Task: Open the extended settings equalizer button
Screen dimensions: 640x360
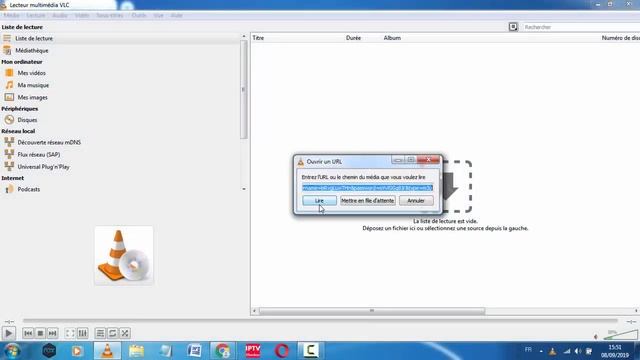Action: pos(82,333)
